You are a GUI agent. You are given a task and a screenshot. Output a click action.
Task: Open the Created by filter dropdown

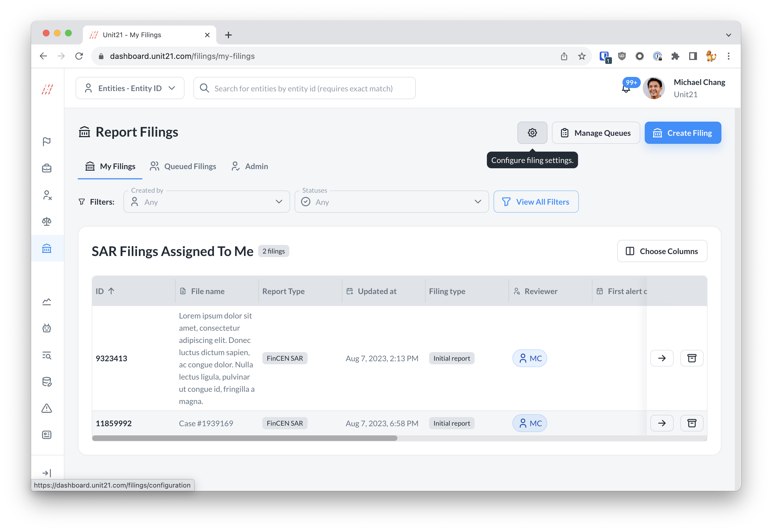206,202
